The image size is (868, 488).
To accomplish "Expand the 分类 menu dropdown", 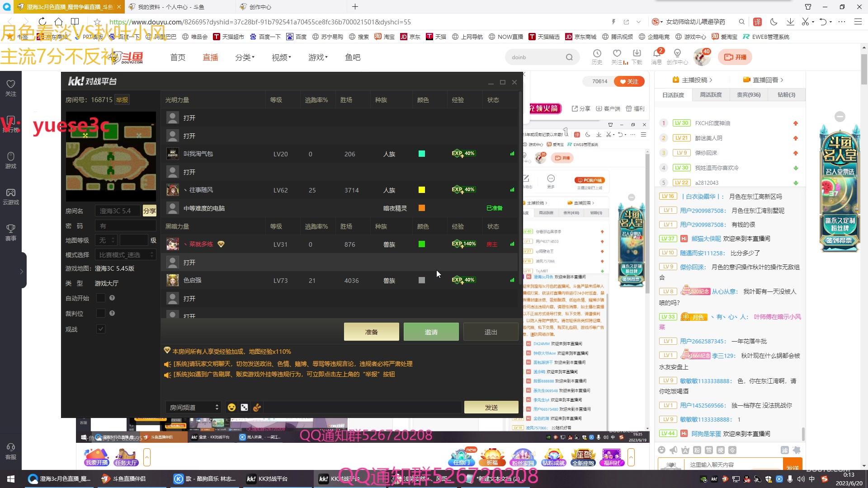I will click(245, 57).
